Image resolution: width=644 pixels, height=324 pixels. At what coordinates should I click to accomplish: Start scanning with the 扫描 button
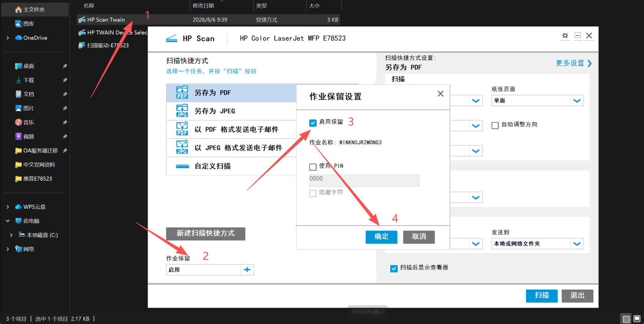(x=542, y=296)
